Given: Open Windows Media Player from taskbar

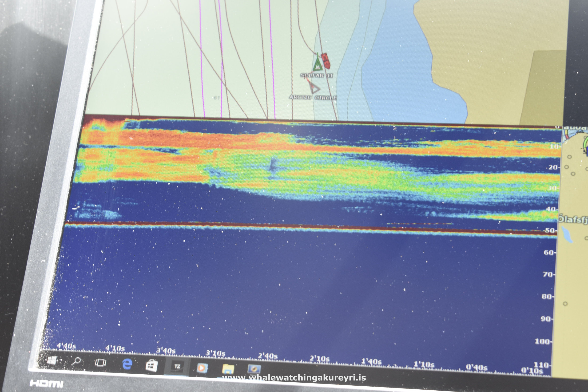Looking at the screenshot, I should (202, 368).
